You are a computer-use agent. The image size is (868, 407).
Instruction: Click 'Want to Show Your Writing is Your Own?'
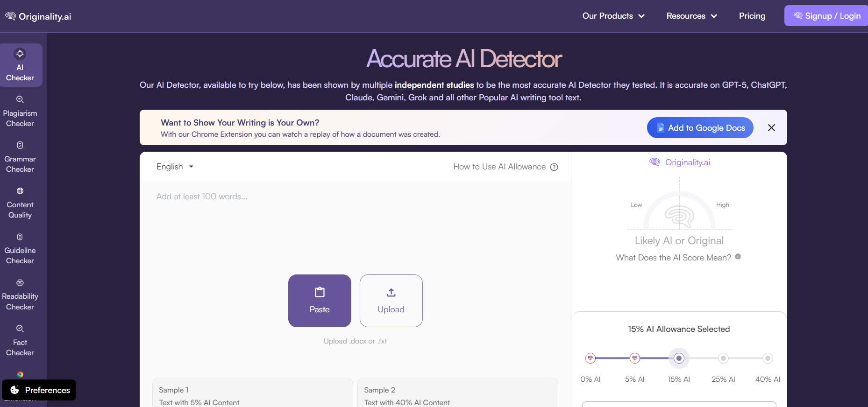[x=240, y=123]
